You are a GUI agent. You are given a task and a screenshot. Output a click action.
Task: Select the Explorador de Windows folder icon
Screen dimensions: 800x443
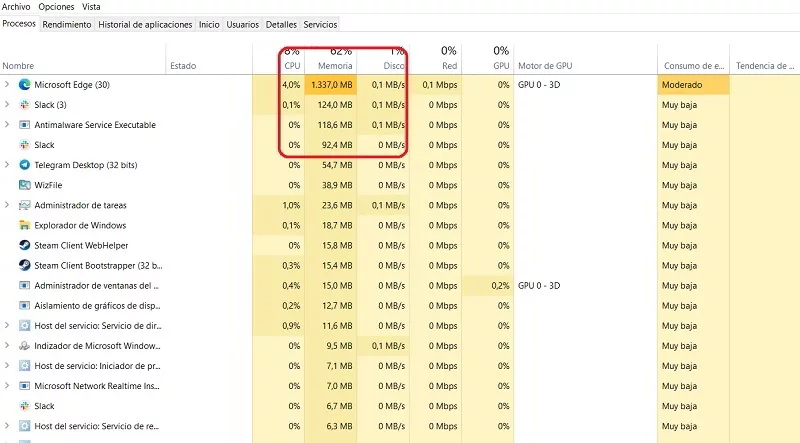click(25, 225)
